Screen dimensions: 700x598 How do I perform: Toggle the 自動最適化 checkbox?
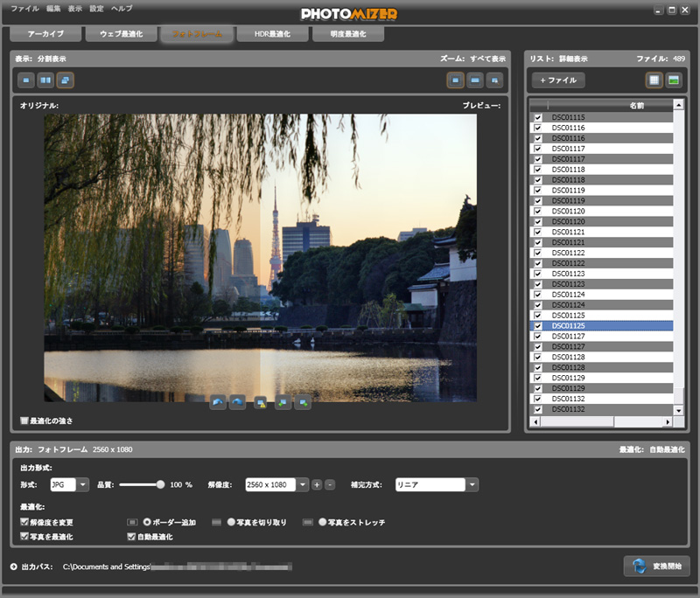coord(131,536)
